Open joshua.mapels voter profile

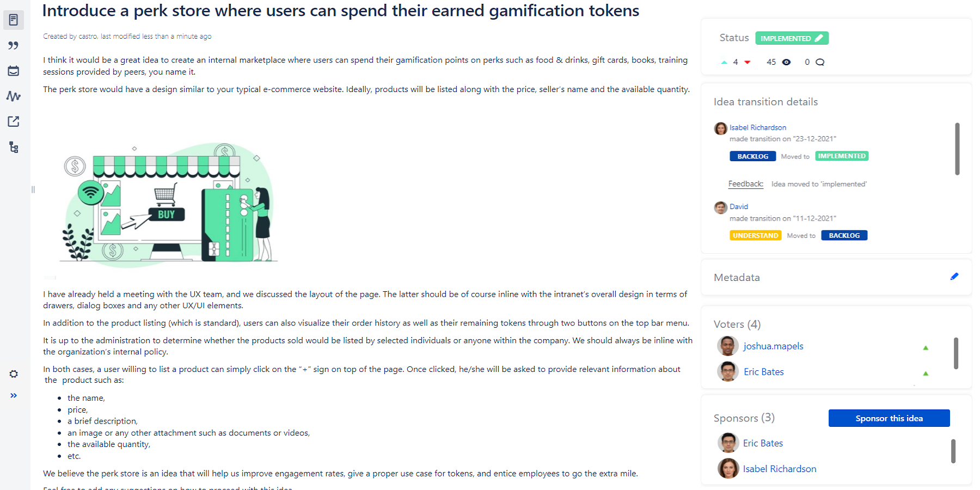point(773,346)
